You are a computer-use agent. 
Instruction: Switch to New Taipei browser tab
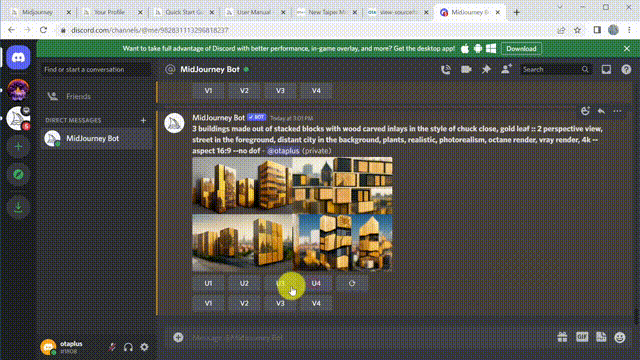(x=327, y=12)
